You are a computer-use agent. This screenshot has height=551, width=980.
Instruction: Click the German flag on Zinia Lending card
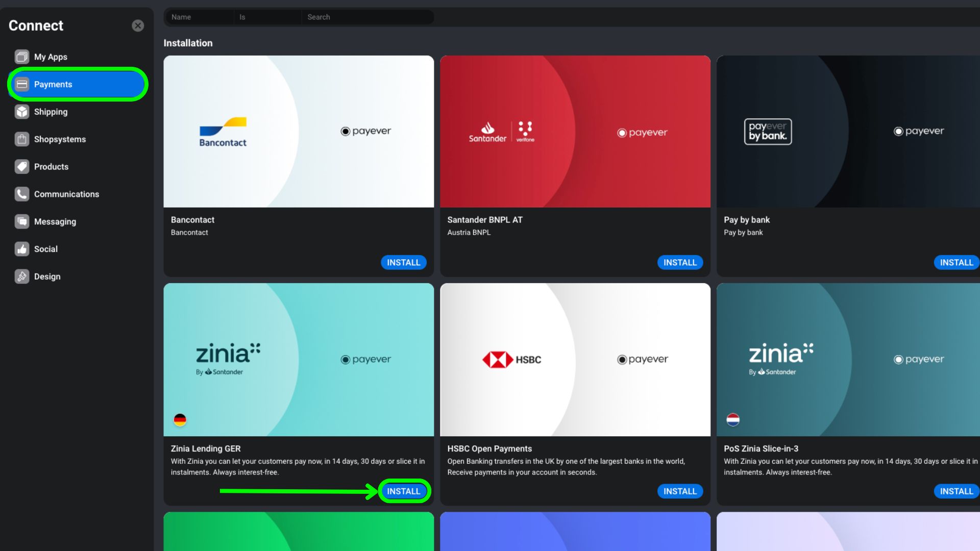(x=180, y=420)
